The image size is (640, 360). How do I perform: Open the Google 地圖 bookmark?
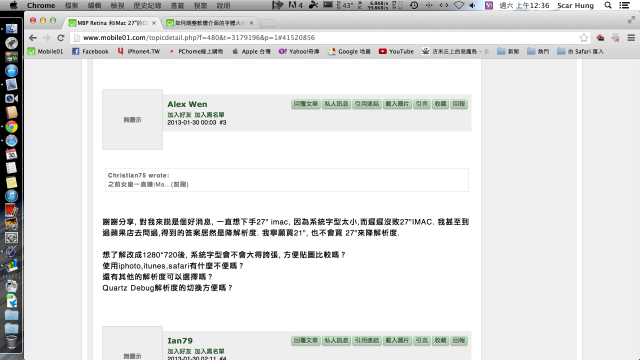click(x=349, y=51)
